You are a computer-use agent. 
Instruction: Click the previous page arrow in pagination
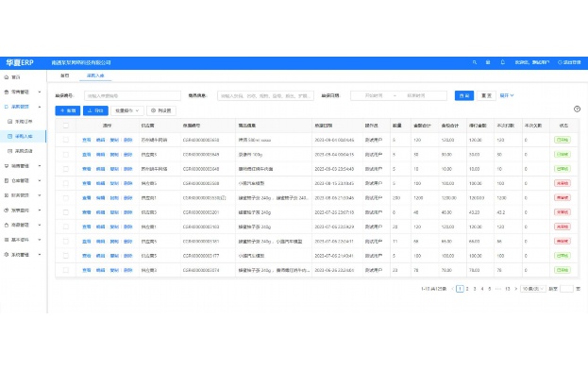click(x=453, y=289)
